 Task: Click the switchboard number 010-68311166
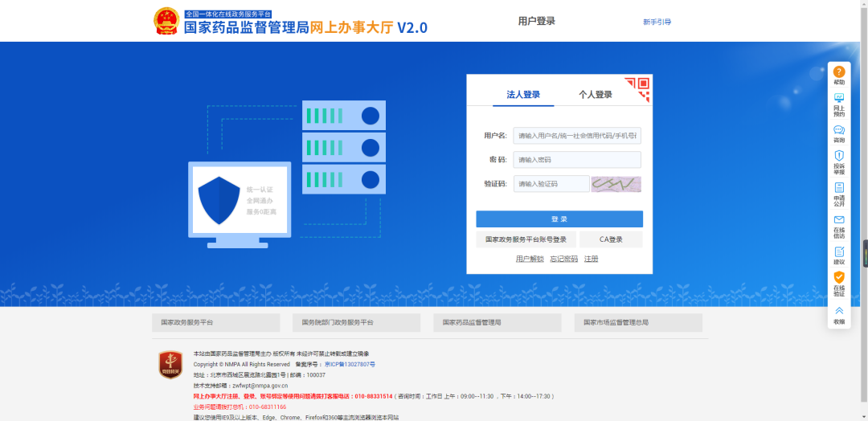point(268,407)
